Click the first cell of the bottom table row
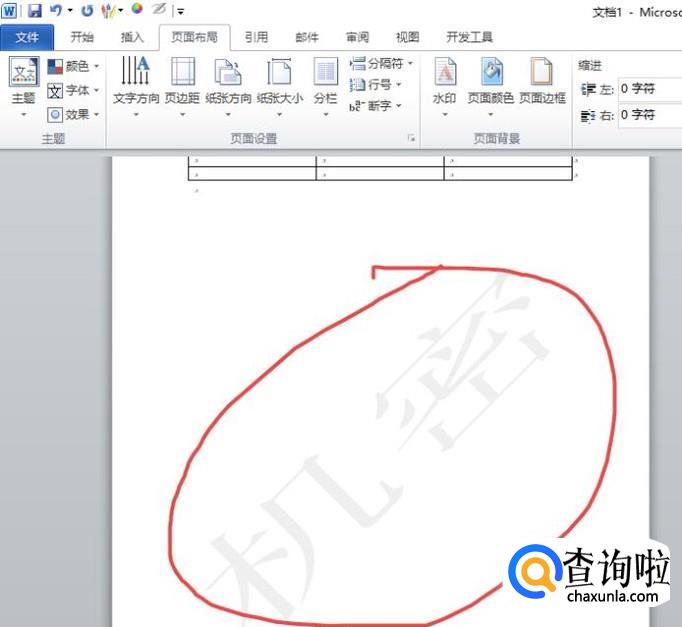 click(x=252, y=173)
